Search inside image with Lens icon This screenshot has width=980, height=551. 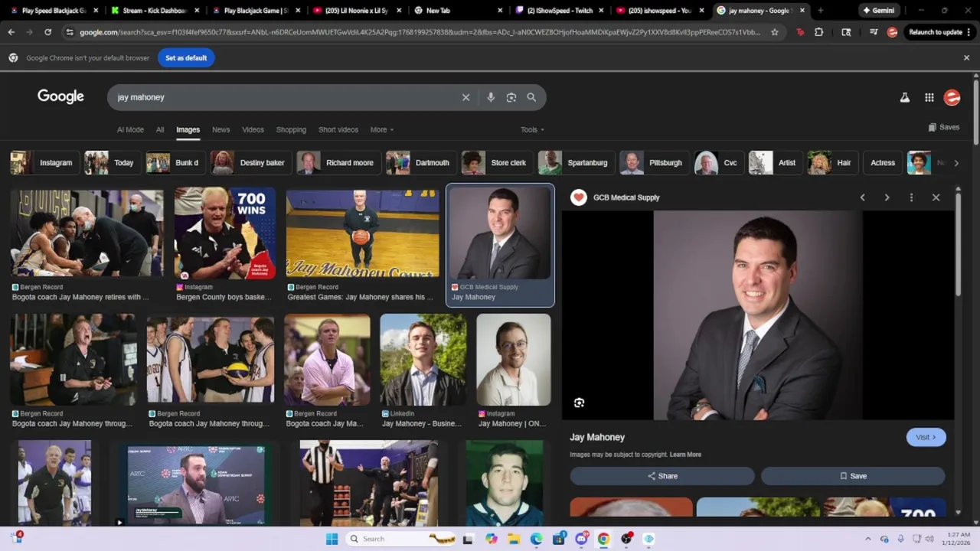(x=579, y=403)
